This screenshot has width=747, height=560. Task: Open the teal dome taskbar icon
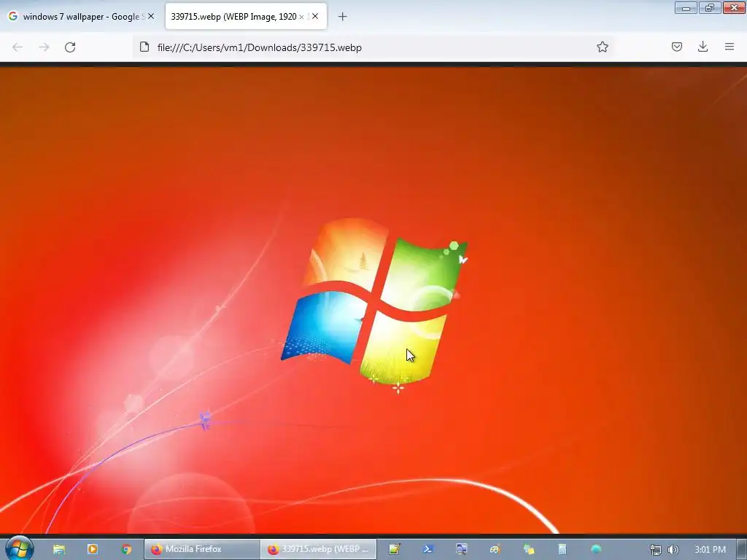(x=596, y=549)
